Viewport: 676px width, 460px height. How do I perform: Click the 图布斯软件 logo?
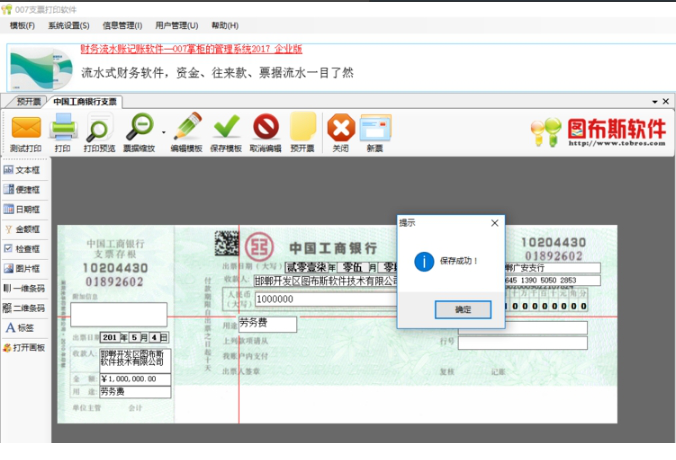(598, 132)
